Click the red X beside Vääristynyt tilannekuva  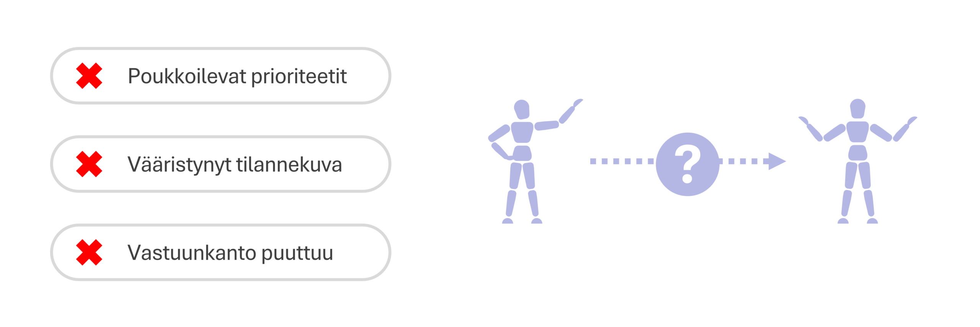[x=89, y=164]
